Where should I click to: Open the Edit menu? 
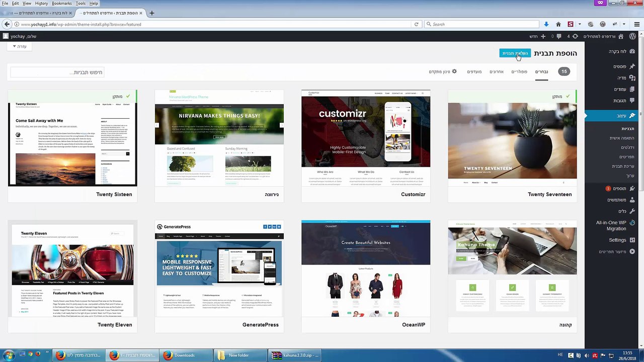16,4
